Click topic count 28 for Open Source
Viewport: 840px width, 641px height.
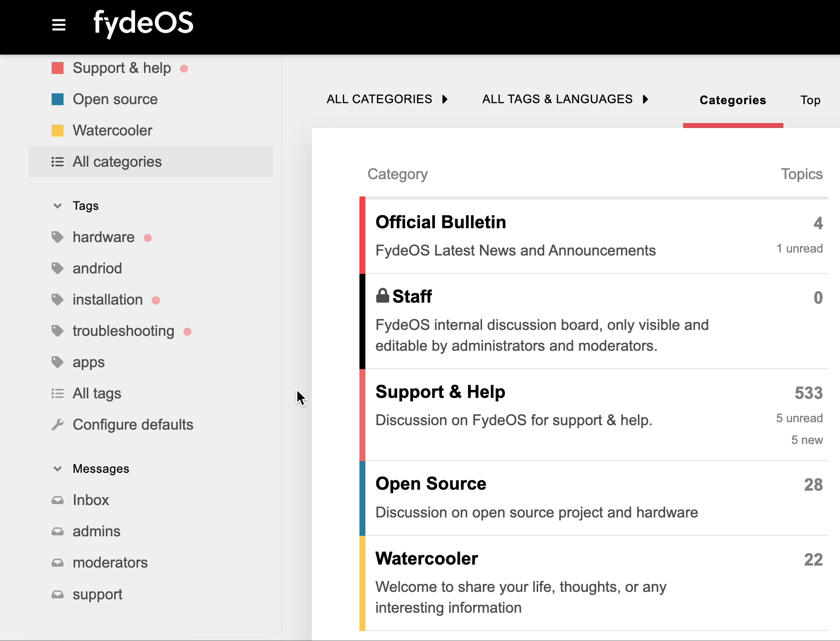(x=813, y=485)
